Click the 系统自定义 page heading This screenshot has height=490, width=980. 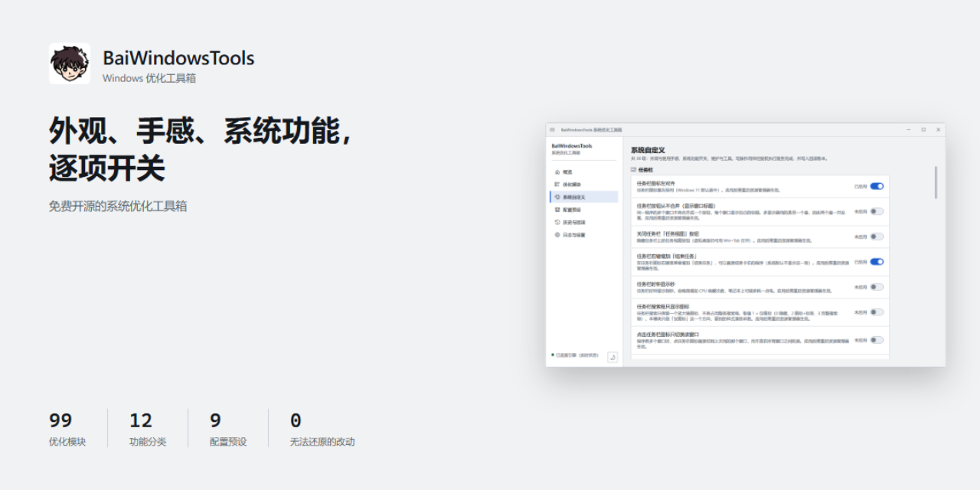coord(648,150)
